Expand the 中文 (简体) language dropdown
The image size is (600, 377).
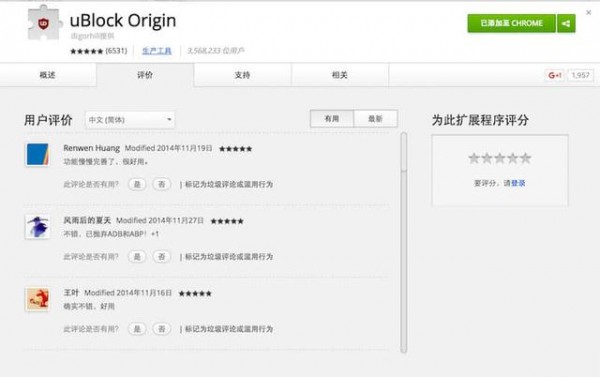point(130,120)
